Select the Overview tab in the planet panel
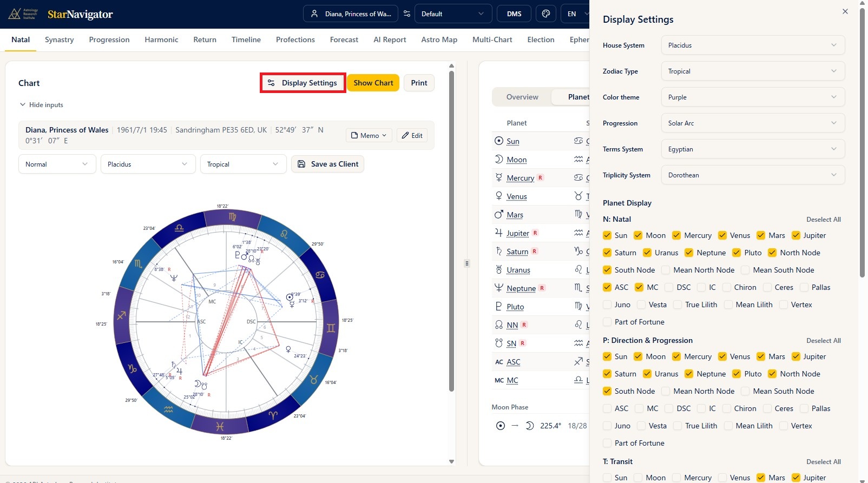The height and width of the screenshot is (483, 868). click(522, 97)
